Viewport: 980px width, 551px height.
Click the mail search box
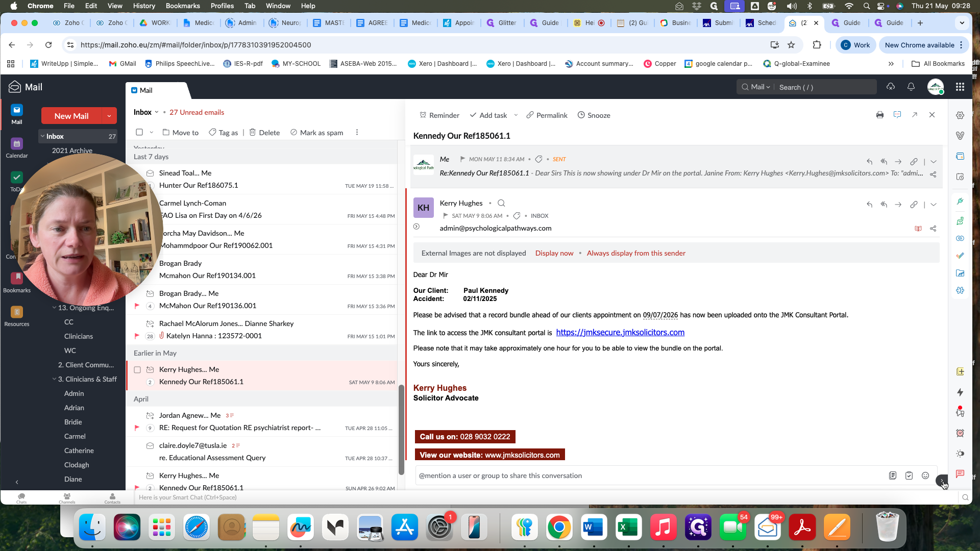tap(825, 87)
